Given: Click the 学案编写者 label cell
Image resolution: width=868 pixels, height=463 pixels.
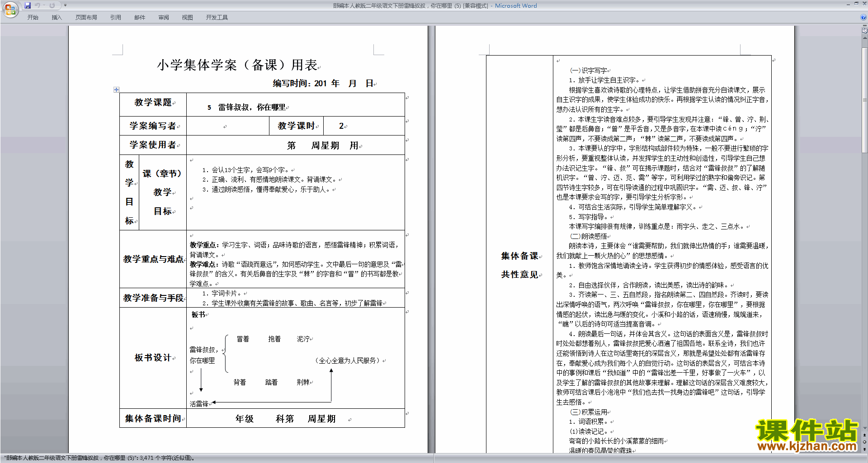Looking at the screenshot, I should 153,126.
